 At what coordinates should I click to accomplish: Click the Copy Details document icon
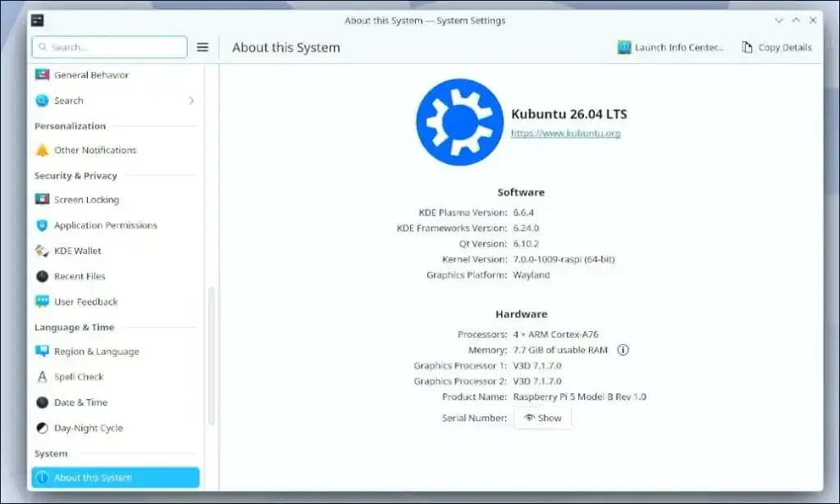[x=746, y=47]
